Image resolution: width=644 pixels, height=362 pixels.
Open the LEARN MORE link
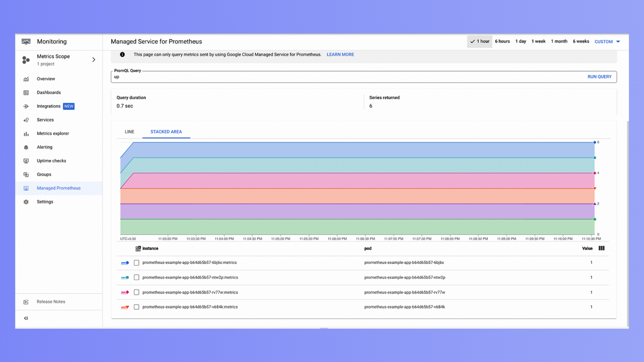click(x=340, y=55)
